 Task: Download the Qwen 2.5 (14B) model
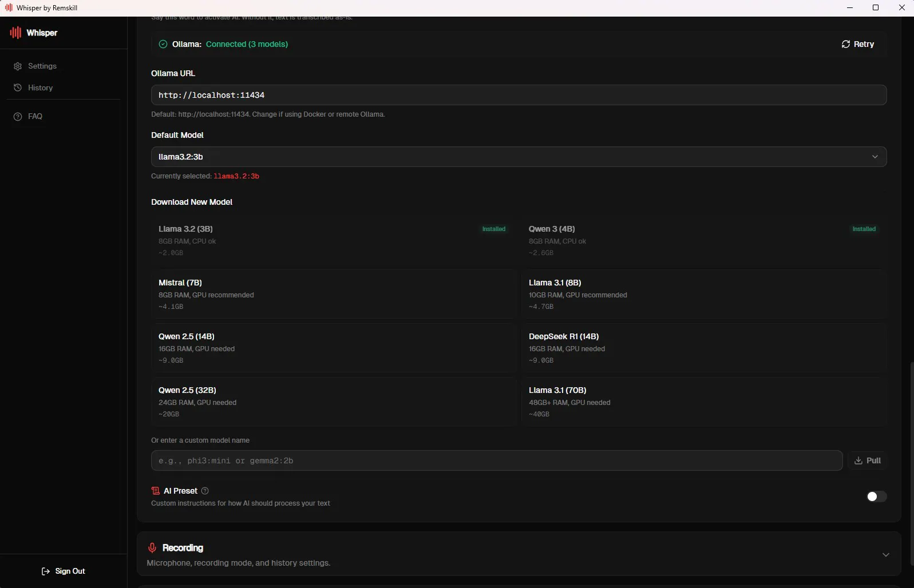[334, 348]
